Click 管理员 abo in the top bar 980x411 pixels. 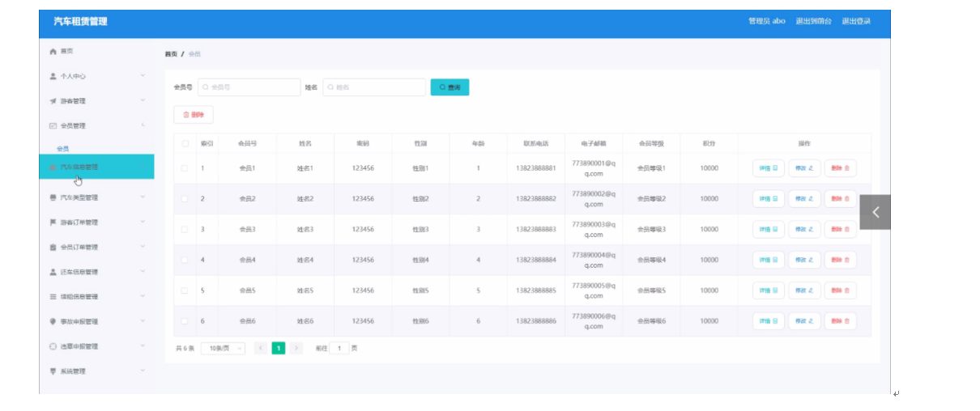pos(767,21)
